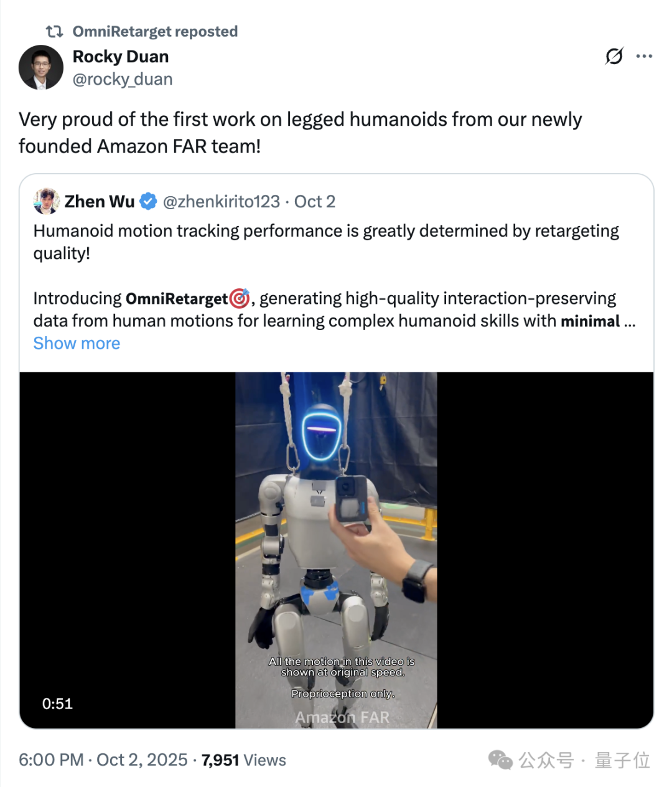Click the 7,951 Views count
This screenshot has height=787, width=672.
244,760
